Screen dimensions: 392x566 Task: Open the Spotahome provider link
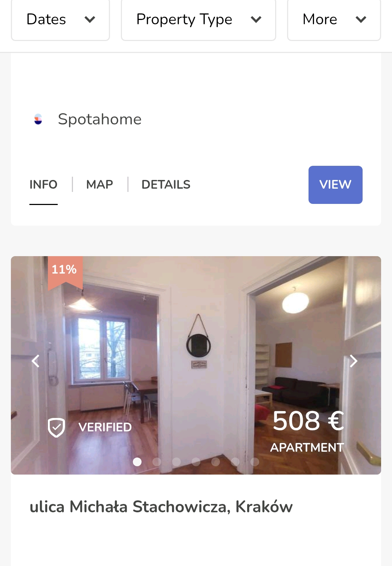[x=99, y=119]
